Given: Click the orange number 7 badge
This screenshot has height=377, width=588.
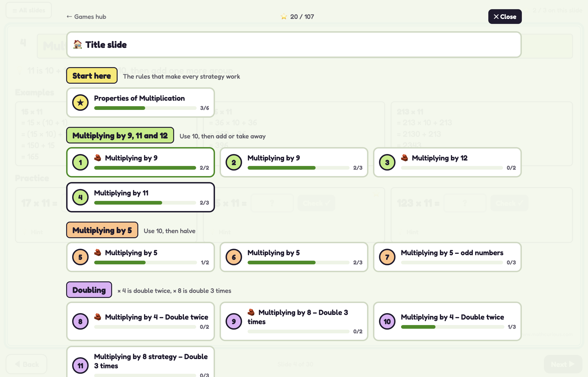Looking at the screenshot, I should (387, 257).
